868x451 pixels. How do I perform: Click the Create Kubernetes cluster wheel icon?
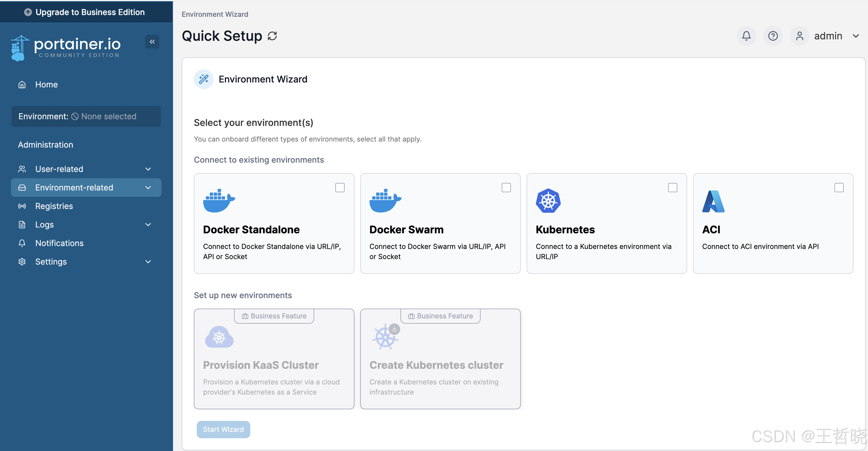pyautogui.click(x=386, y=336)
